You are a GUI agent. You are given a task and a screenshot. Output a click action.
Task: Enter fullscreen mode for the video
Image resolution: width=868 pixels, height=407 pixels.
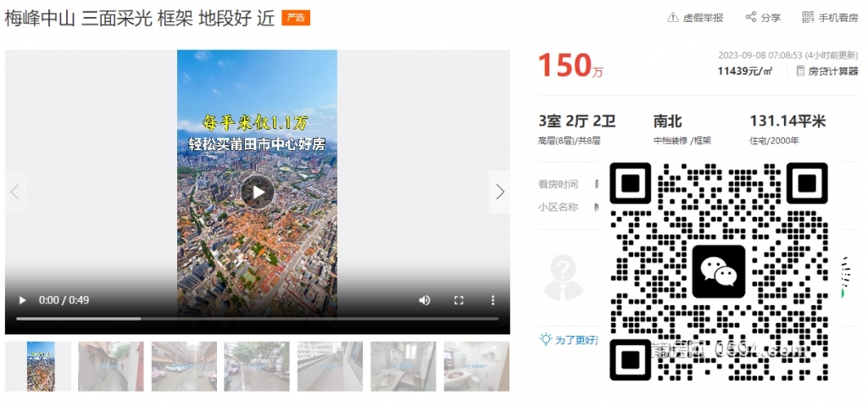click(459, 300)
